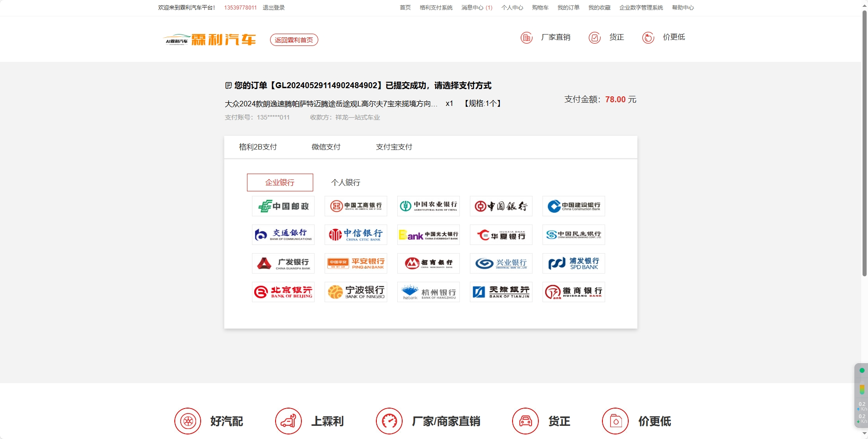Click the product name 大众2024款朗逸速腾 text
This screenshot has width=868, height=439.
(x=331, y=104)
